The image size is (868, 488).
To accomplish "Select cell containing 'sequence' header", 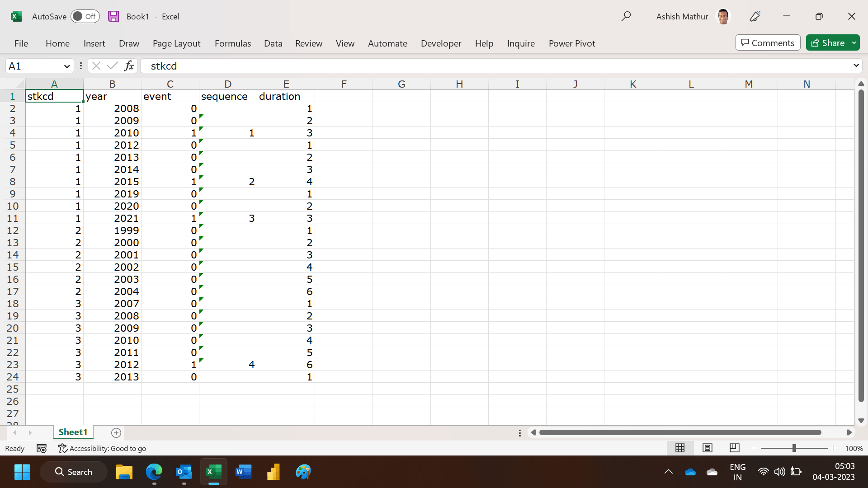I will pos(228,96).
